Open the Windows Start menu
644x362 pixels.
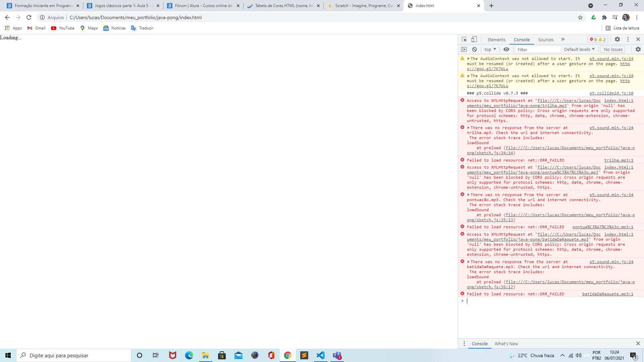[8, 355]
